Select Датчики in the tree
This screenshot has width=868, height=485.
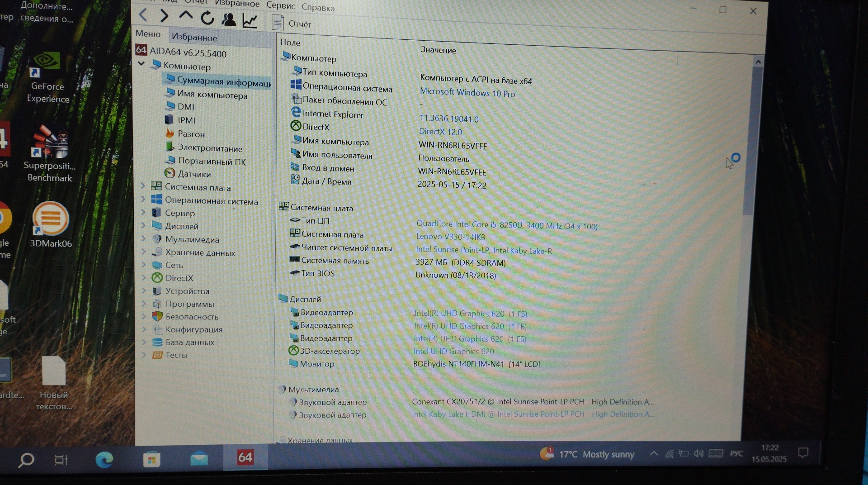(x=194, y=174)
